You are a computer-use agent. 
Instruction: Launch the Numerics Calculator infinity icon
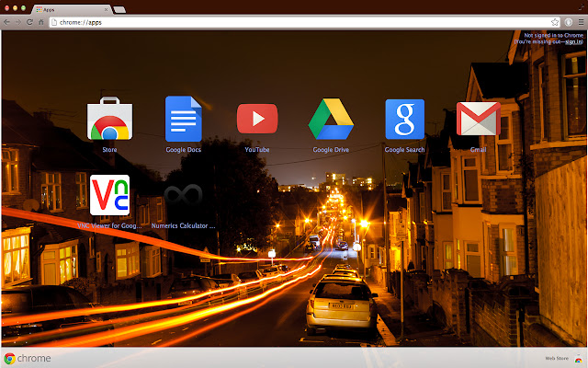pyautogui.click(x=184, y=194)
